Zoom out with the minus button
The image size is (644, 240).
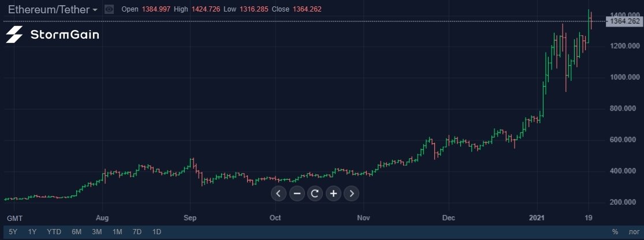click(x=297, y=193)
